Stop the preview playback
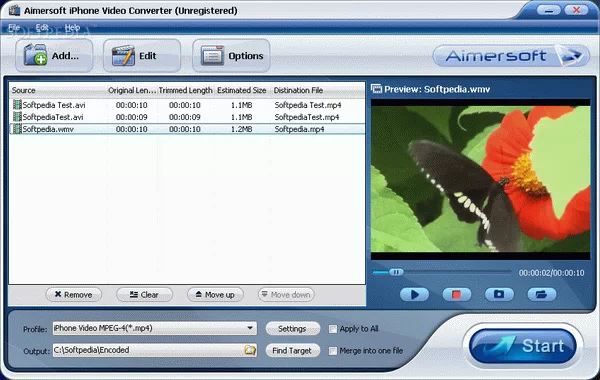 click(457, 294)
